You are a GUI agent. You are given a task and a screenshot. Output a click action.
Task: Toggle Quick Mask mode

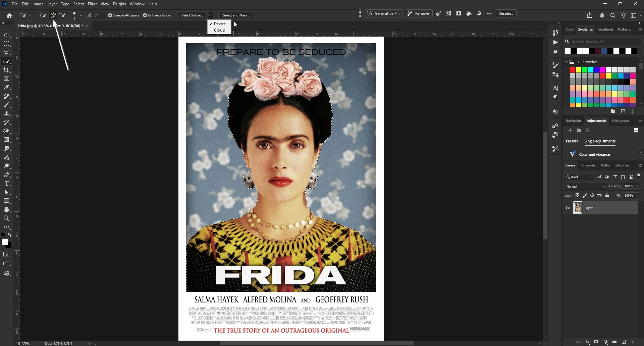point(6,254)
